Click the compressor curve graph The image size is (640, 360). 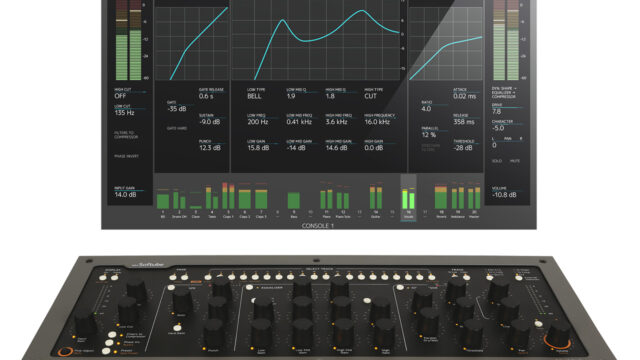[446, 43]
